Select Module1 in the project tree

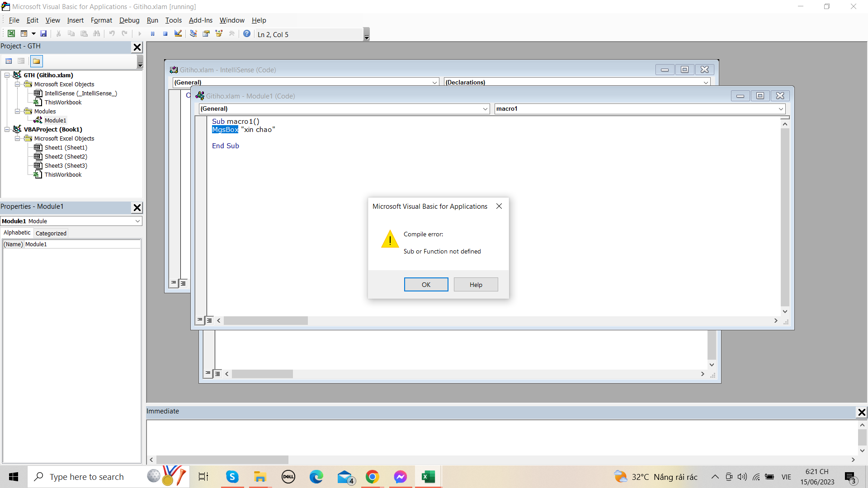(55, 121)
